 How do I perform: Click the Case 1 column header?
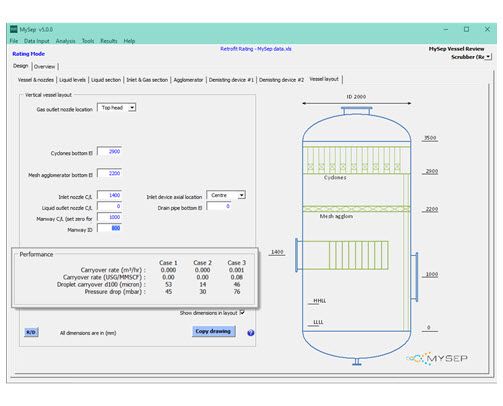(168, 263)
